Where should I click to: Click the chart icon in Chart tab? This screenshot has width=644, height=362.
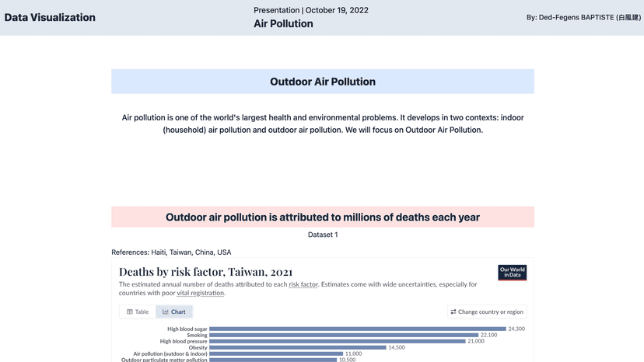tap(166, 312)
